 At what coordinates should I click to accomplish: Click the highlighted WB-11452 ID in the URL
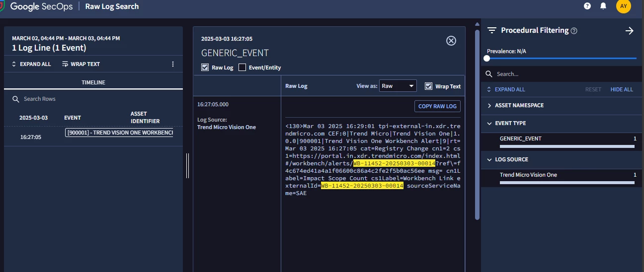[394, 163]
